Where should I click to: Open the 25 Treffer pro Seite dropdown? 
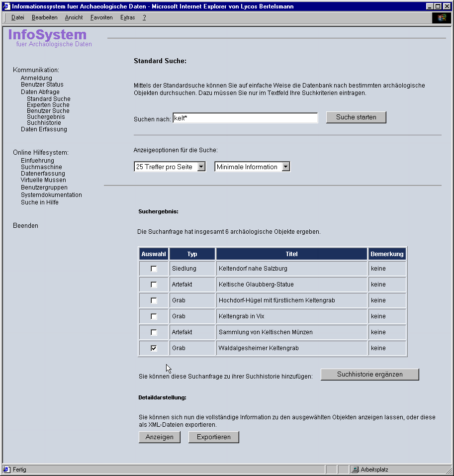pyautogui.click(x=170, y=167)
